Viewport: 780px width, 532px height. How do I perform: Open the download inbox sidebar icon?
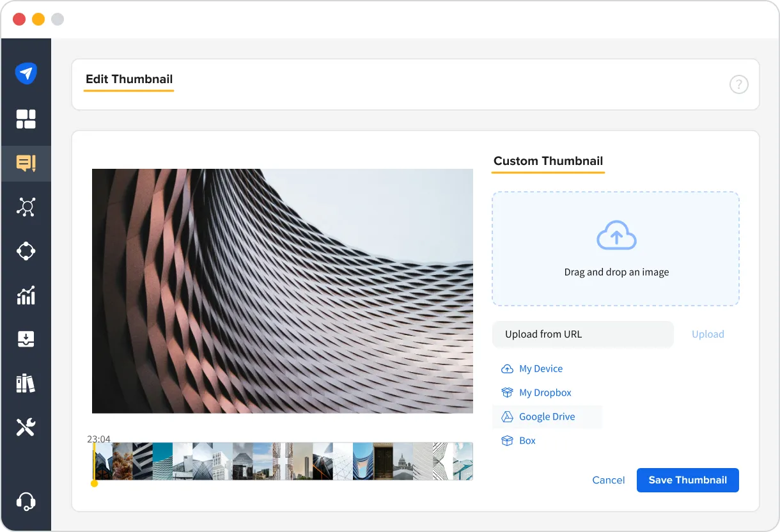coord(26,339)
